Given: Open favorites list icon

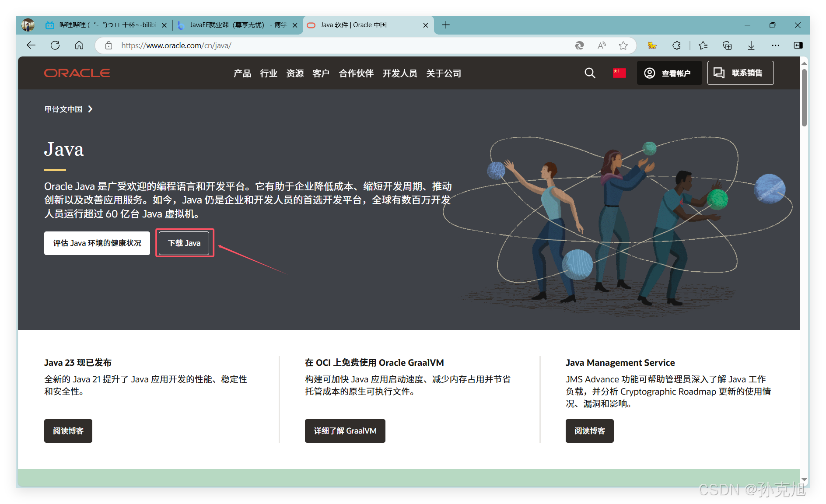Looking at the screenshot, I should pyautogui.click(x=703, y=45).
